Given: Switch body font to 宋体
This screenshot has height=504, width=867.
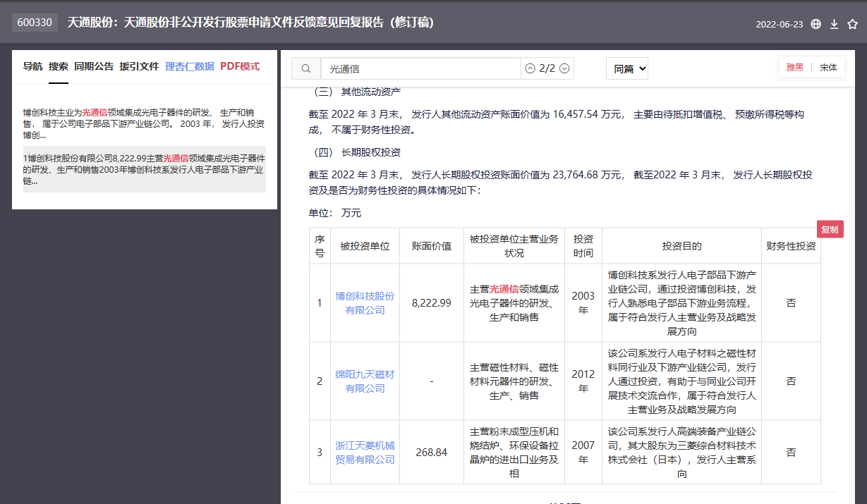Looking at the screenshot, I should click(828, 66).
